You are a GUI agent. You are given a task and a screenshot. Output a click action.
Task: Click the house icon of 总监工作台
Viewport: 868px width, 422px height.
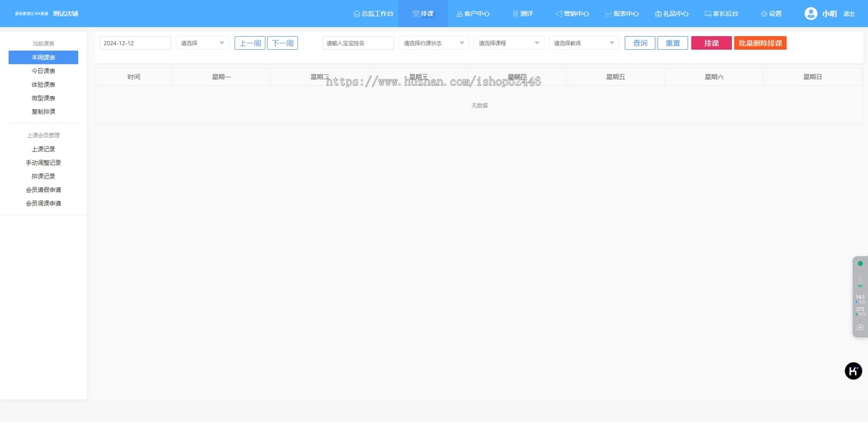tap(357, 14)
